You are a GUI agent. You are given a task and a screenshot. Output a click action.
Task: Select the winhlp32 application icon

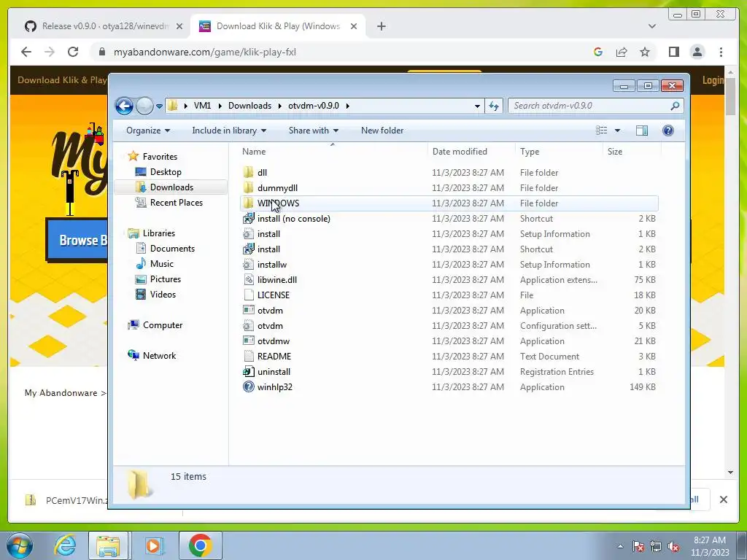coord(248,386)
